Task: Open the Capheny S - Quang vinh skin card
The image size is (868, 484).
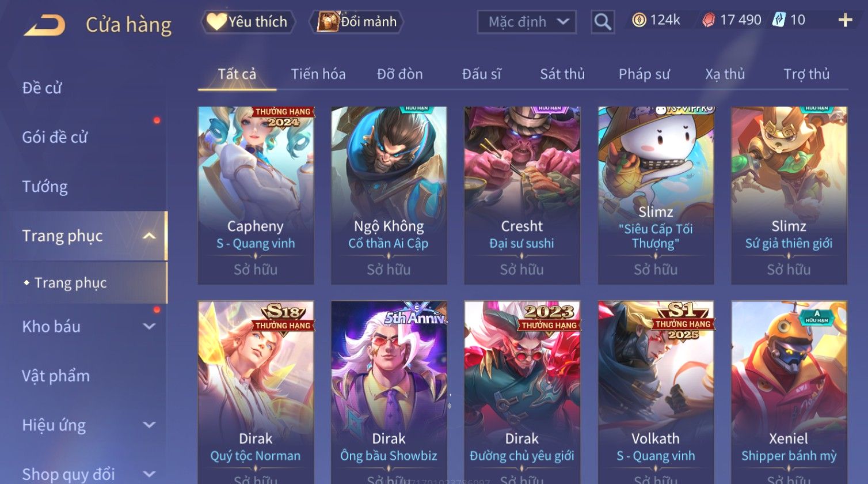Action: pyautogui.click(x=256, y=195)
